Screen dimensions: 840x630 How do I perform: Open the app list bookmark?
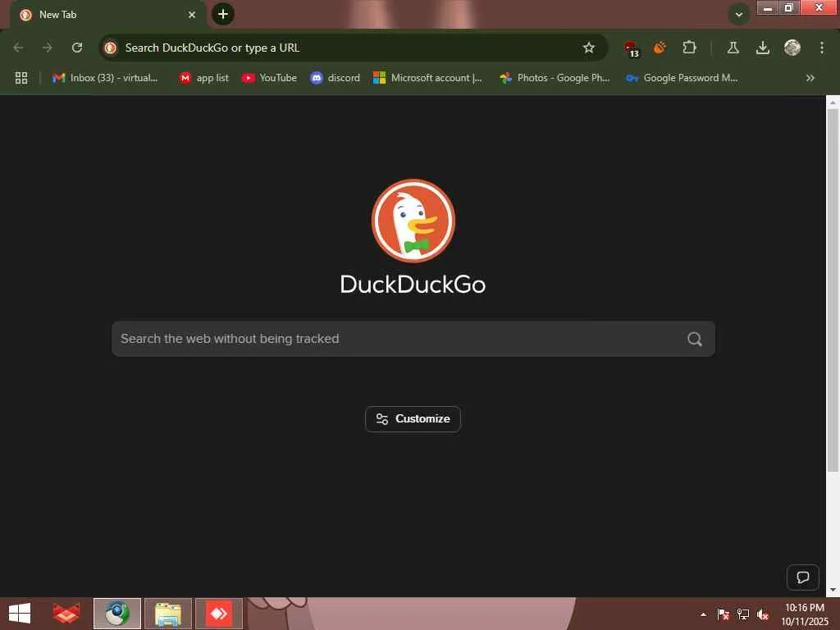[x=204, y=78]
